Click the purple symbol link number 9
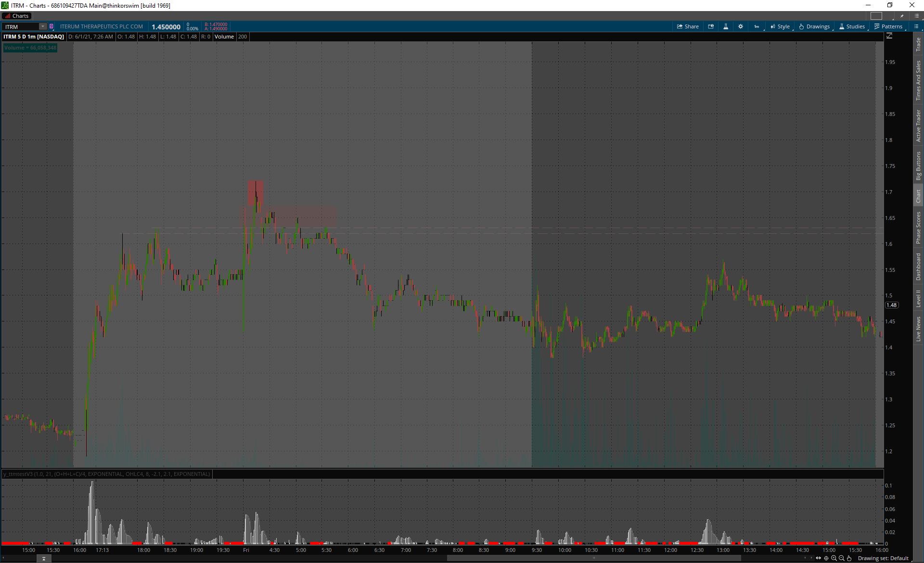The image size is (924, 563). click(x=51, y=26)
